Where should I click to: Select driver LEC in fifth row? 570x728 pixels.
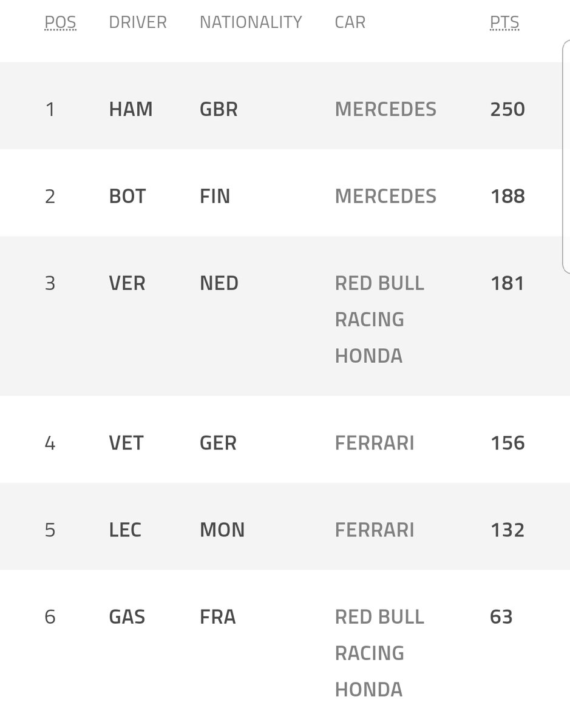tap(125, 530)
